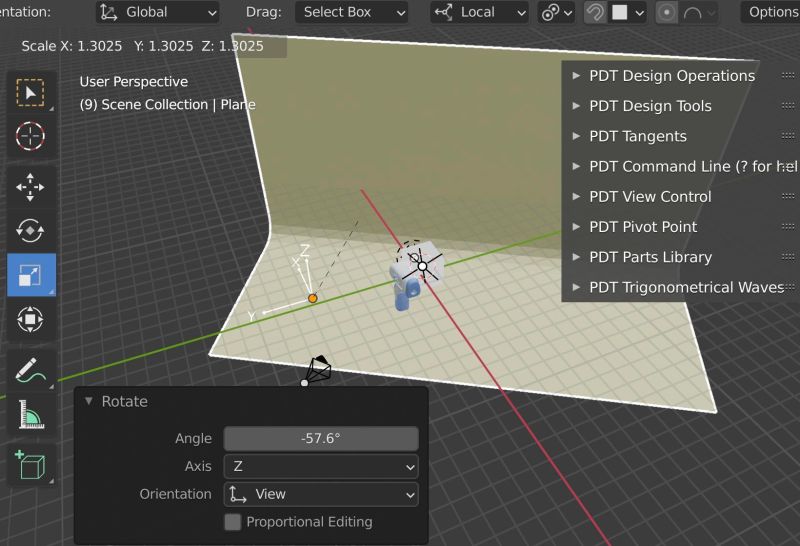The width and height of the screenshot is (800, 546).
Task: Open the Options menu
Action: pos(770,12)
